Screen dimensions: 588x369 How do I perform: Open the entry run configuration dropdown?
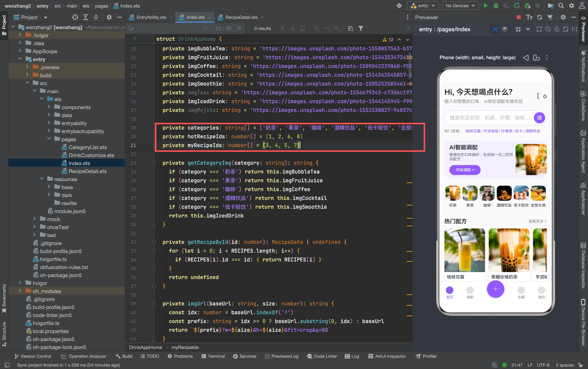[423, 6]
